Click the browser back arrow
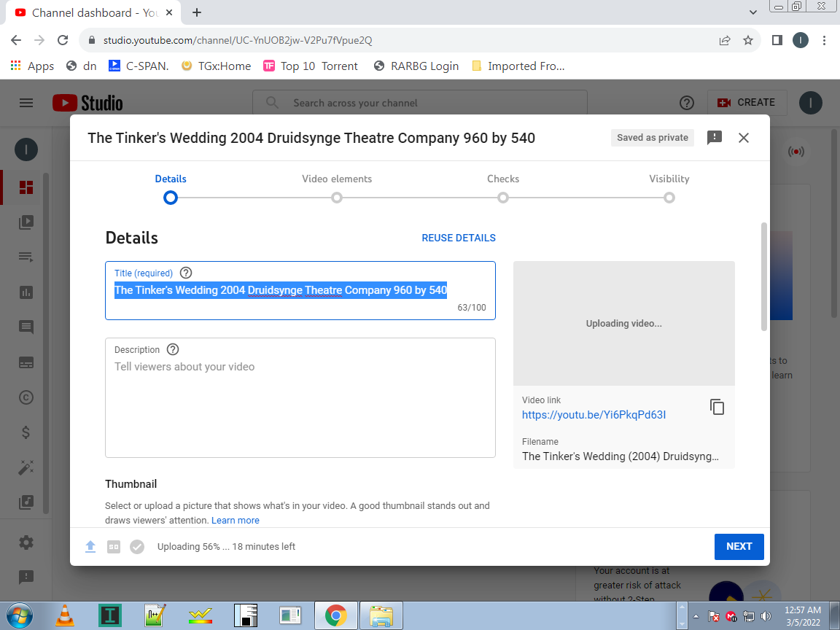This screenshot has height=630, width=840. tap(16, 40)
